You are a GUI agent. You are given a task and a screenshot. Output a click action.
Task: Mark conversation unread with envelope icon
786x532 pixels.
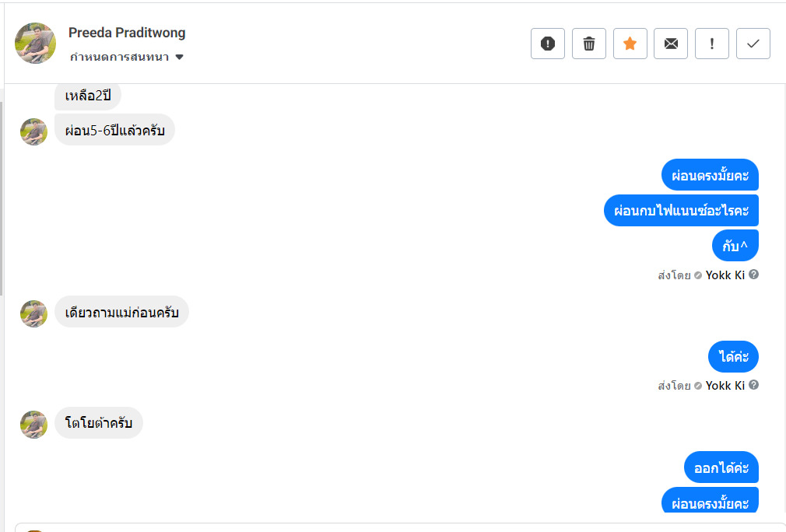(671, 44)
